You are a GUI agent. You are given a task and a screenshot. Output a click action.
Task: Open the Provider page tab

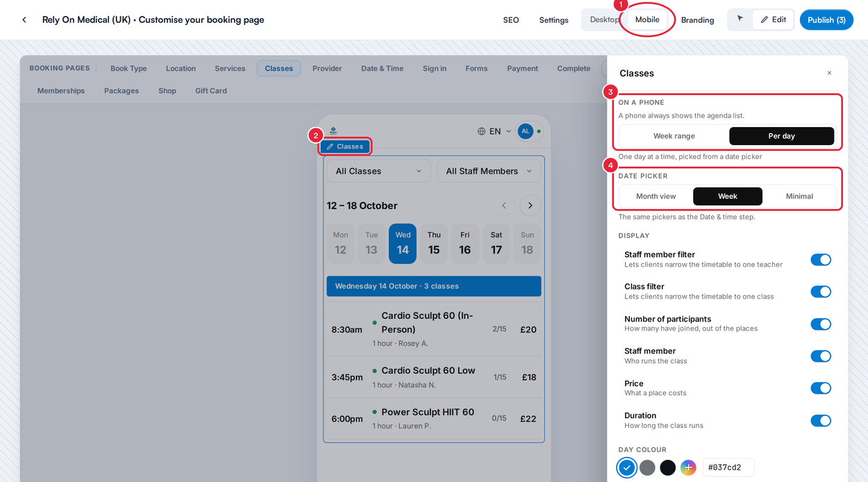click(x=327, y=68)
